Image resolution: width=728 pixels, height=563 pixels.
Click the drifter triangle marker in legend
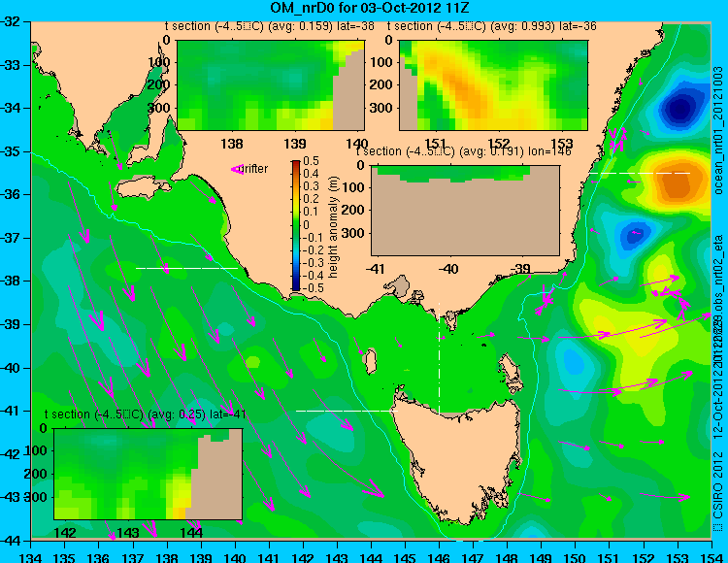coord(237,170)
